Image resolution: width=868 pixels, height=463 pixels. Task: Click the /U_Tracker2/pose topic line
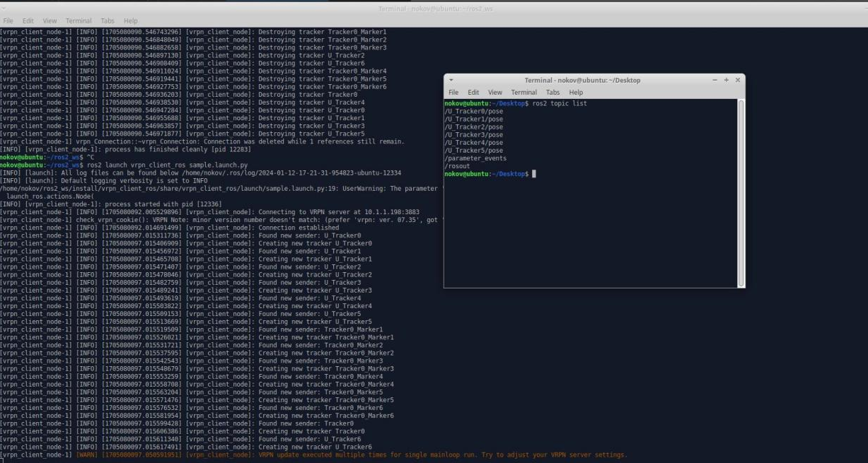point(474,127)
